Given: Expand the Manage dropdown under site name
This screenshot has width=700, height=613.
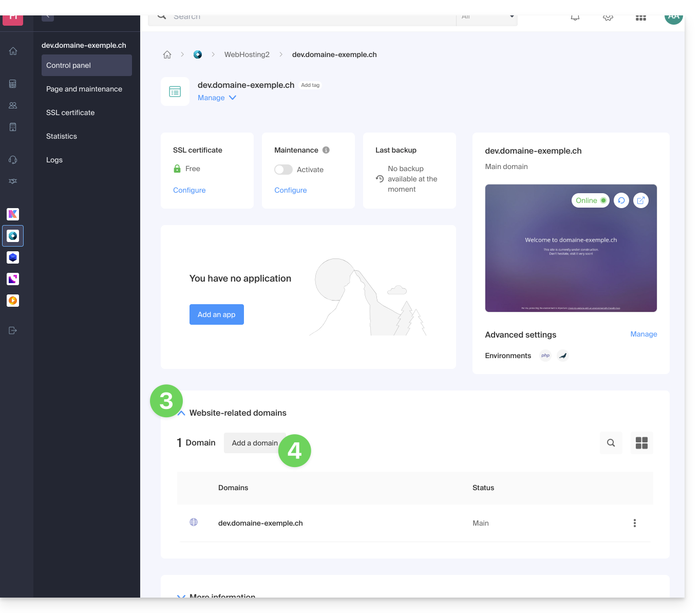Looking at the screenshot, I should [x=217, y=98].
